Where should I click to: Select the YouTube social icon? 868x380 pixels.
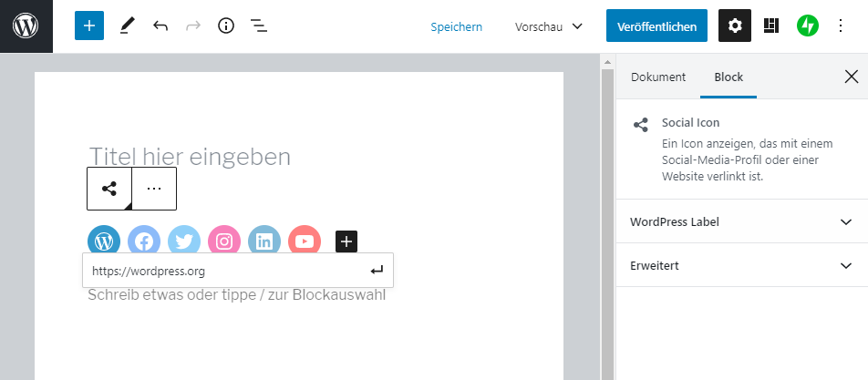pyautogui.click(x=305, y=240)
